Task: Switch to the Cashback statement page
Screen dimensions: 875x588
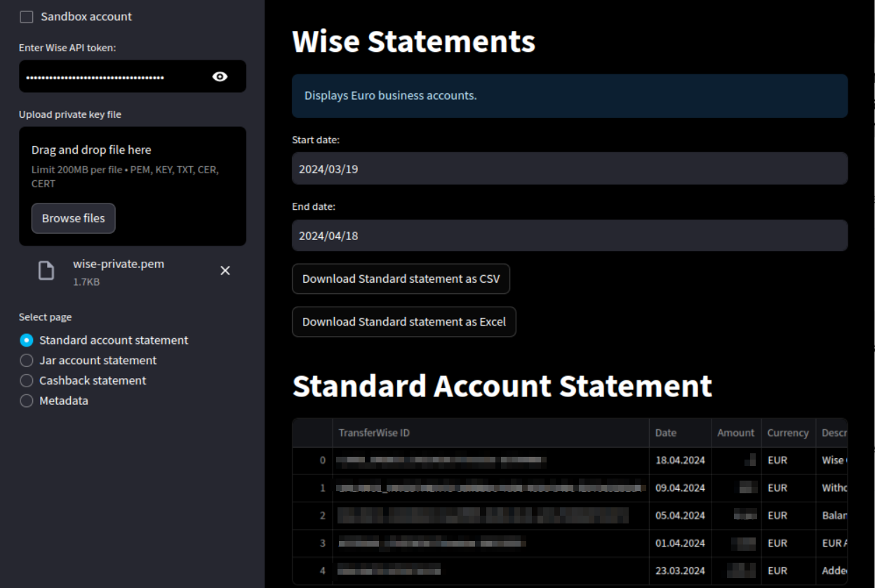Action: coord(83,381)
